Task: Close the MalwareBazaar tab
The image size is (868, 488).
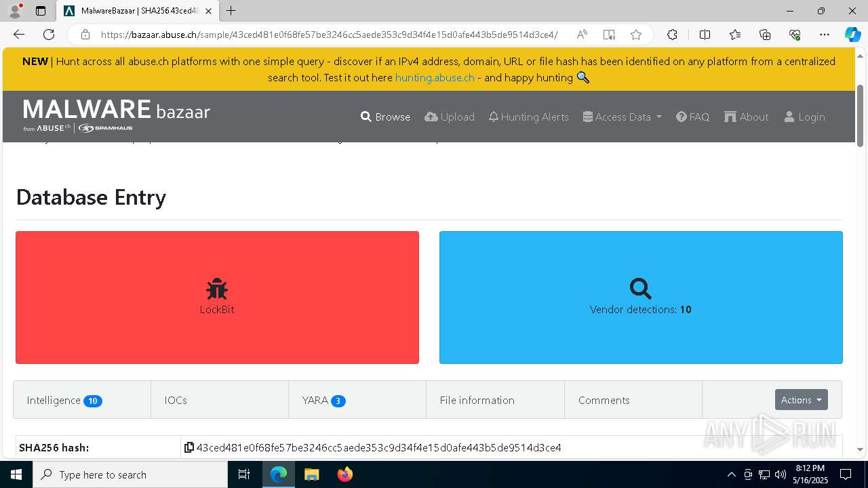Action: (x=208, y=11)
